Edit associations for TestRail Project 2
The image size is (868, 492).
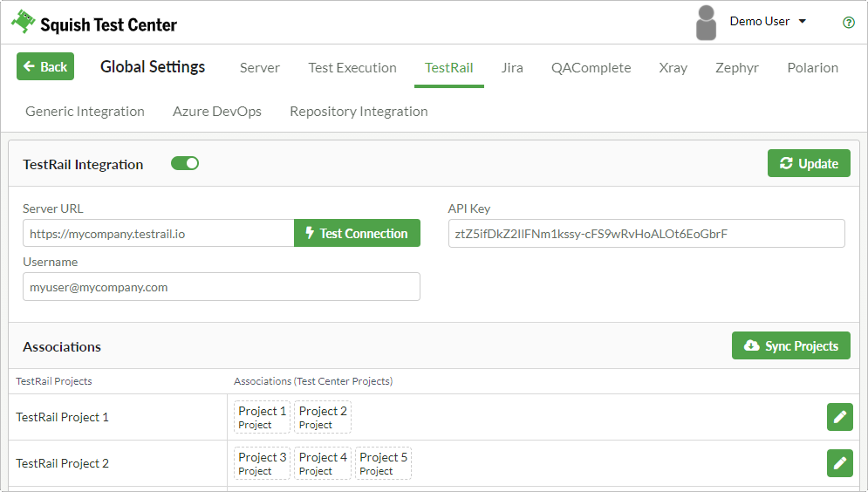(x=839, y=463)
